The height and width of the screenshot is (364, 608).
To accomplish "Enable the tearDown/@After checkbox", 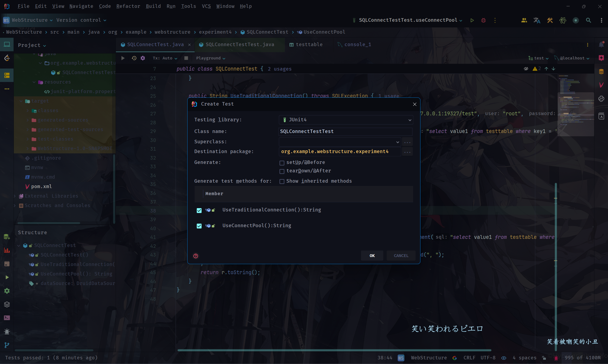I will [x=282, y=171].
